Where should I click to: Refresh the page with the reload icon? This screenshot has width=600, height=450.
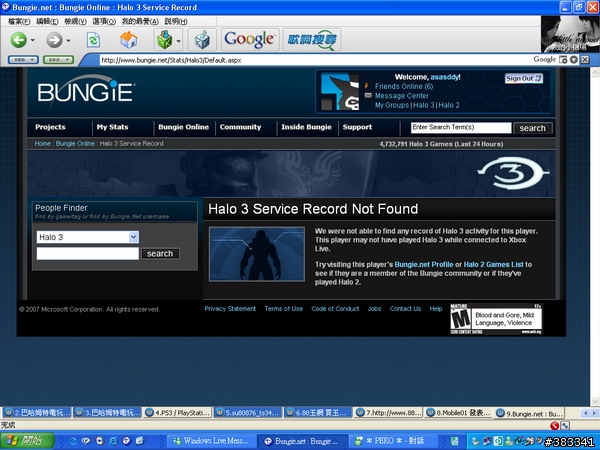point(93,40)
